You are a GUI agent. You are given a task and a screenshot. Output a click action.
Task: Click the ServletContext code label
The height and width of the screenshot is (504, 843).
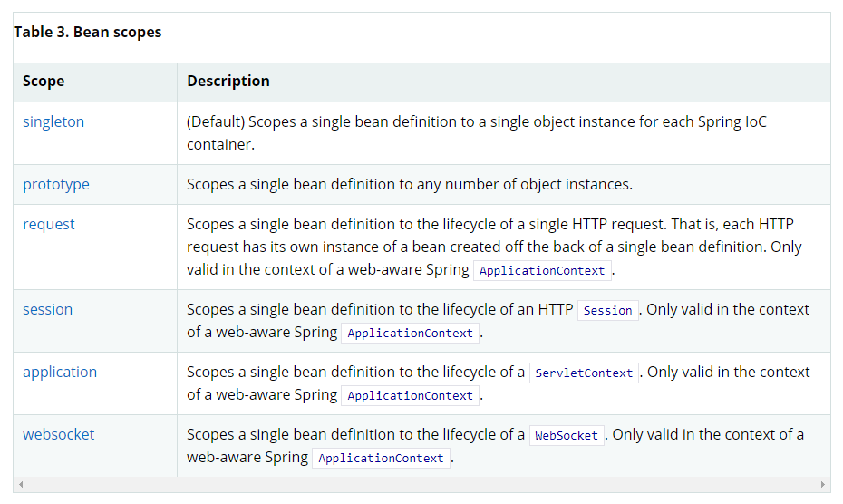[584, 373]
